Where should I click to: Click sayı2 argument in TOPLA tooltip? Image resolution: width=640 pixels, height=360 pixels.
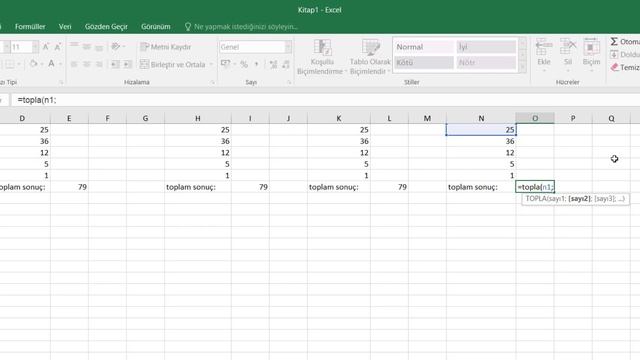pos(579,199)
